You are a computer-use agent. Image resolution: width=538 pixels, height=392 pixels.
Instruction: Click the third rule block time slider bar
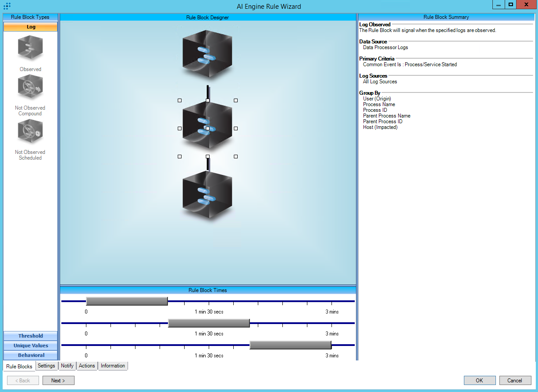click(x=290, y=345)
